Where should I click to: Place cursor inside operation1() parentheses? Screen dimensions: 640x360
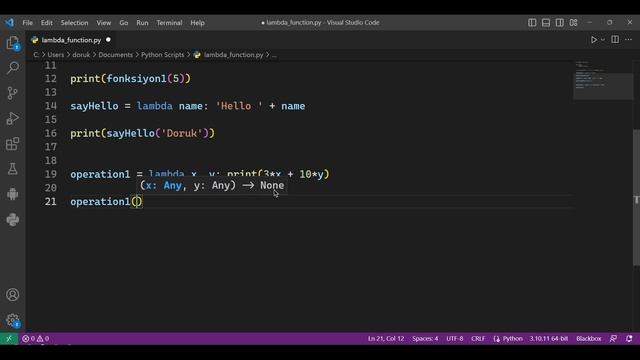(x=137, y=202)
